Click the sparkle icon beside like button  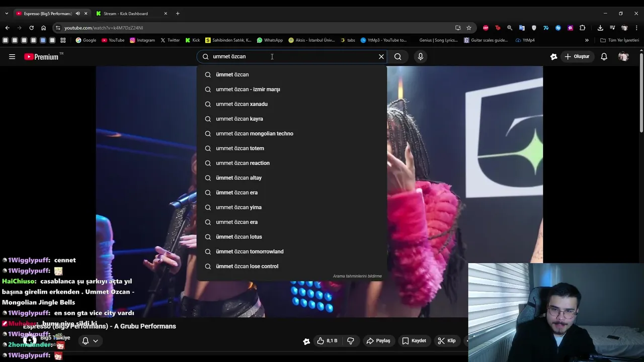pyautogui.click(x=306, y=341)
